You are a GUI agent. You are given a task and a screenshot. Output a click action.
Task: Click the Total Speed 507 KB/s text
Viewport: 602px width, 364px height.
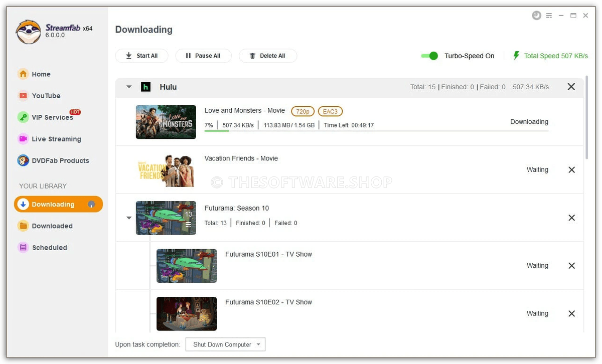pyautogui.click(x=556, y=56)
